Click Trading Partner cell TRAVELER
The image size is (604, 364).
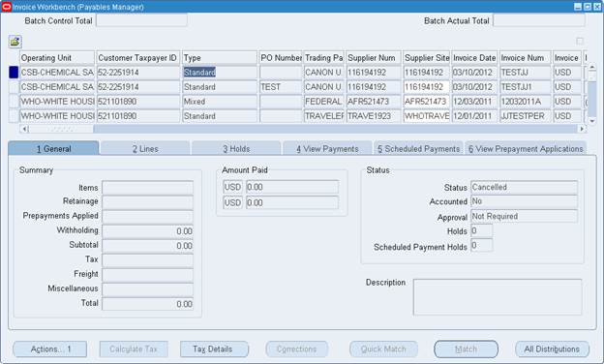coord(323,116)
